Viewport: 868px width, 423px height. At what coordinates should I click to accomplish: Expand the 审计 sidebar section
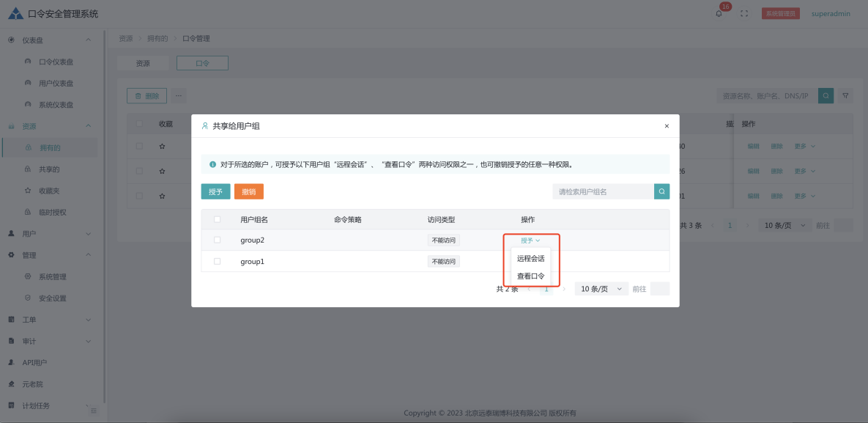[48, 341]
